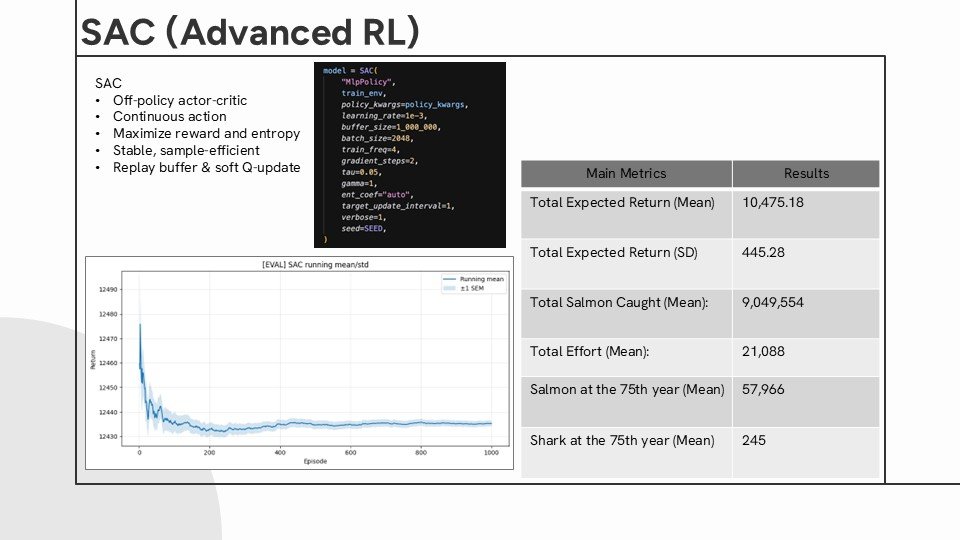Select the Results column header
The height and width of the screenshot is (540, 960).
tap(806, 174)
